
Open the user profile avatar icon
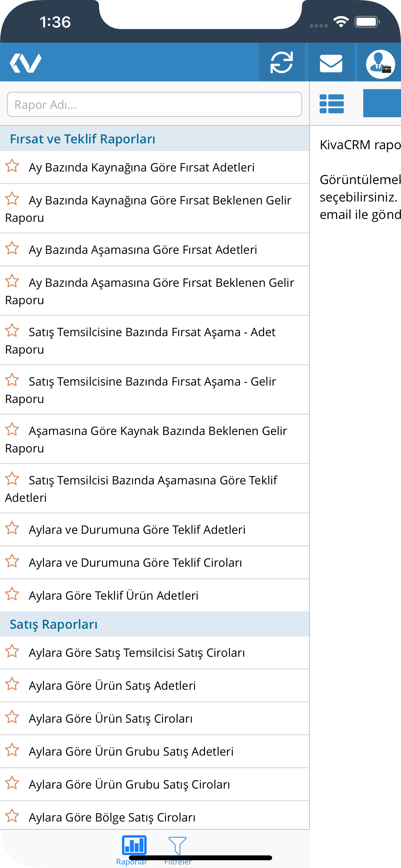[380, 64]
